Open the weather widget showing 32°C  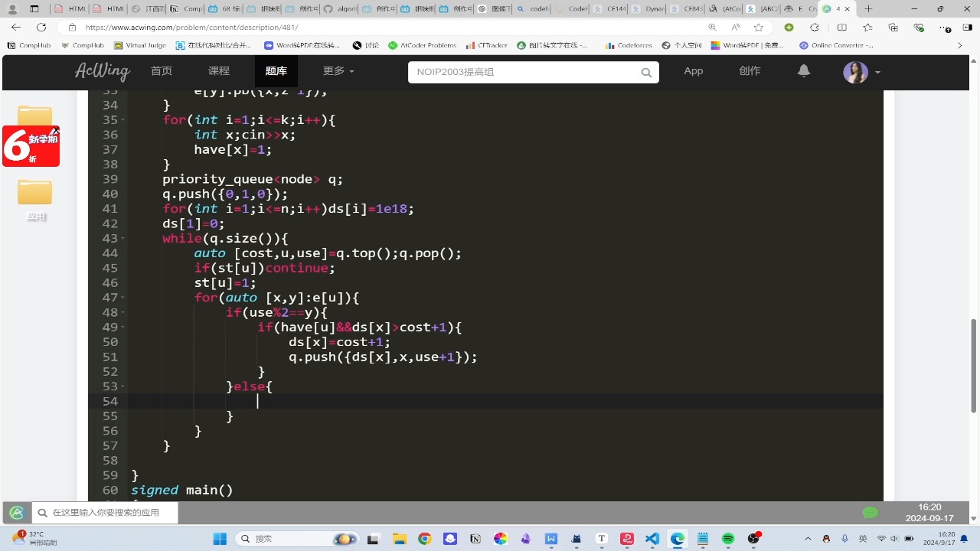click(x=34, y=539)
